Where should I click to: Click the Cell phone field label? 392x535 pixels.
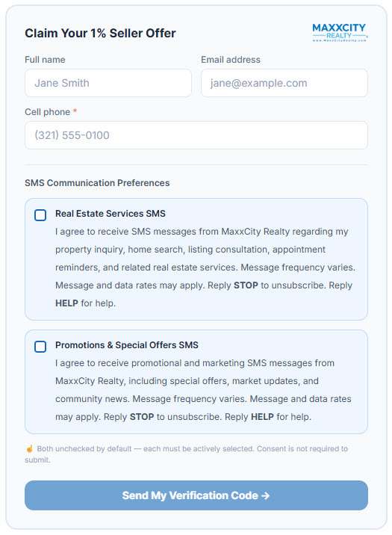(47, 112)
